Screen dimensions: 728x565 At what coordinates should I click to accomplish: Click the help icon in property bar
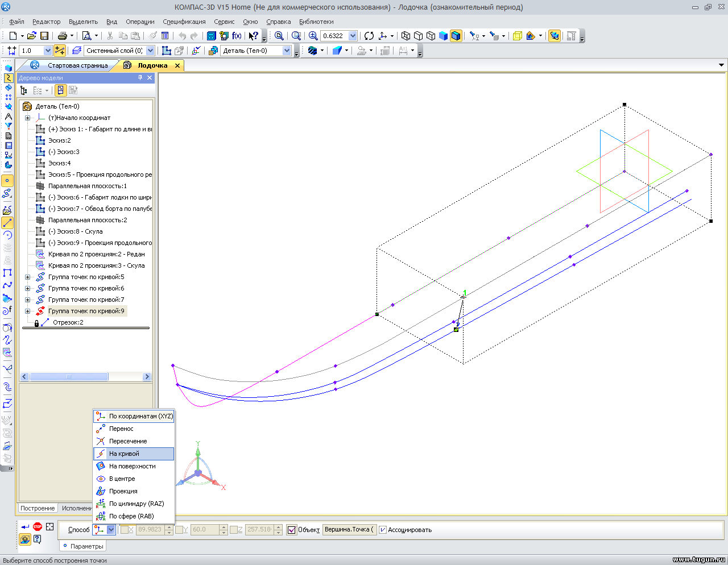38,539
